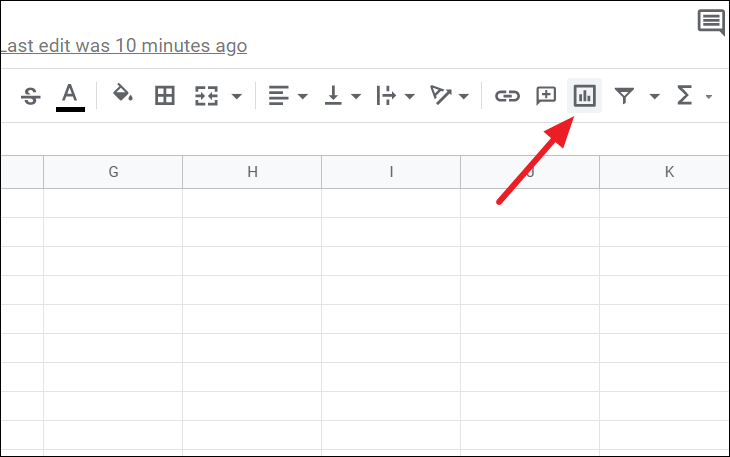The width and height of the screenshot is (730, 457).
Task: Open comment history icon
Action: pyautogui.click(x=711, y=22)
